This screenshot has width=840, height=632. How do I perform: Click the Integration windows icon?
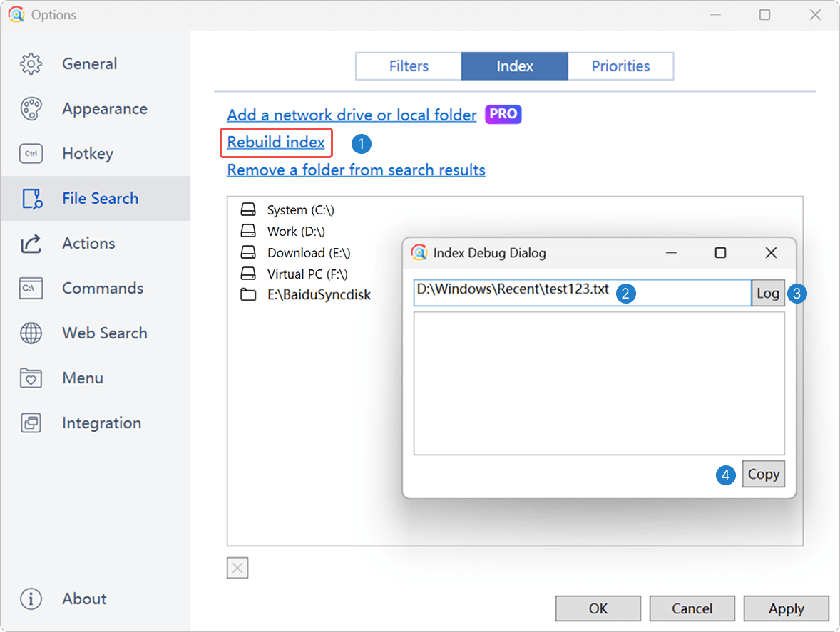[31, 423]
